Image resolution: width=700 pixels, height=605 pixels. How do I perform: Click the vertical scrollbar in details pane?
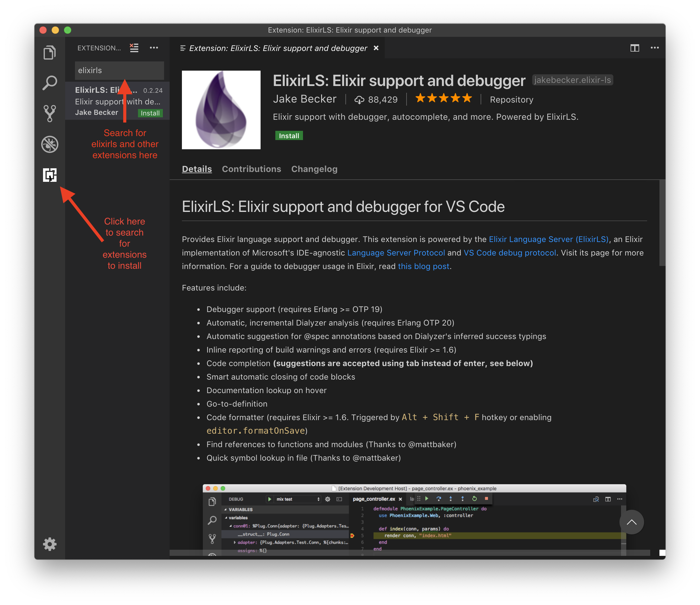tap(662, 223)
